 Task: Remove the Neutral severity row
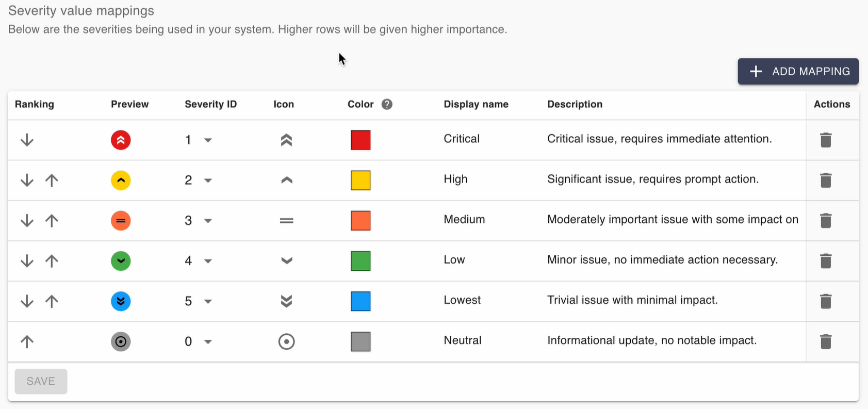pos(826,341)
